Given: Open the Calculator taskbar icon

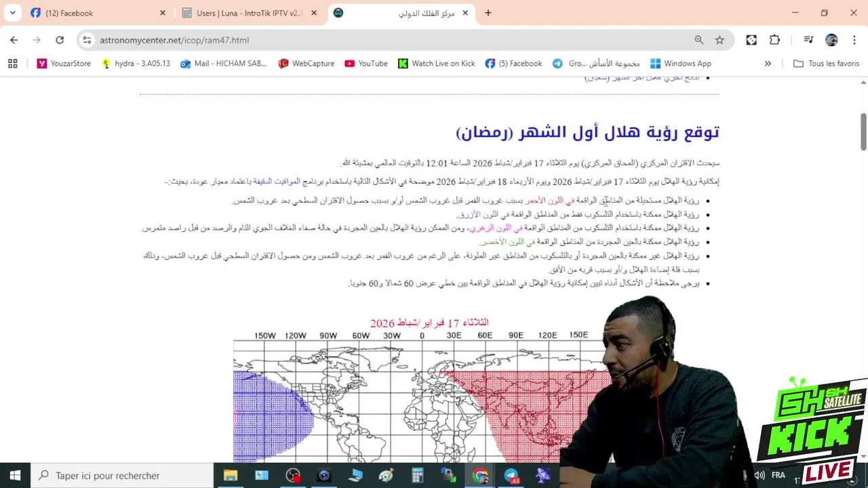Looking at the screenshot, I should [x=418, y=475].
